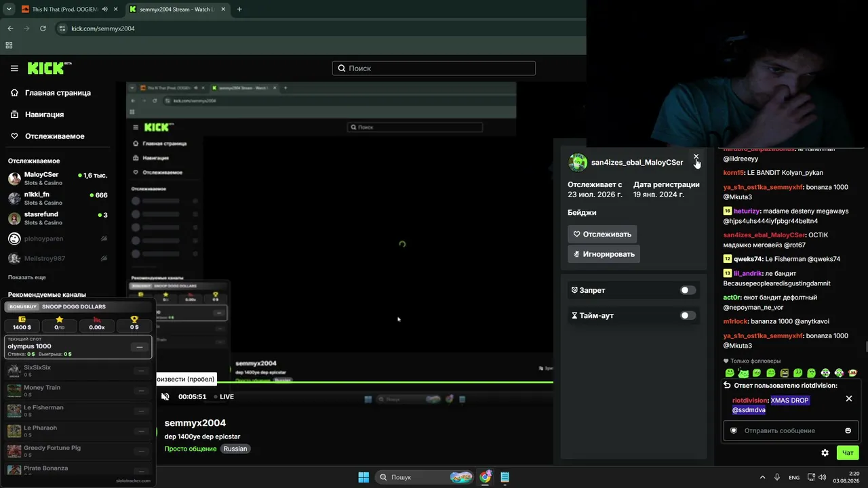Click username heturizy in chat
Viewport: 868px width, 488px height.
[x=746, y=211]
